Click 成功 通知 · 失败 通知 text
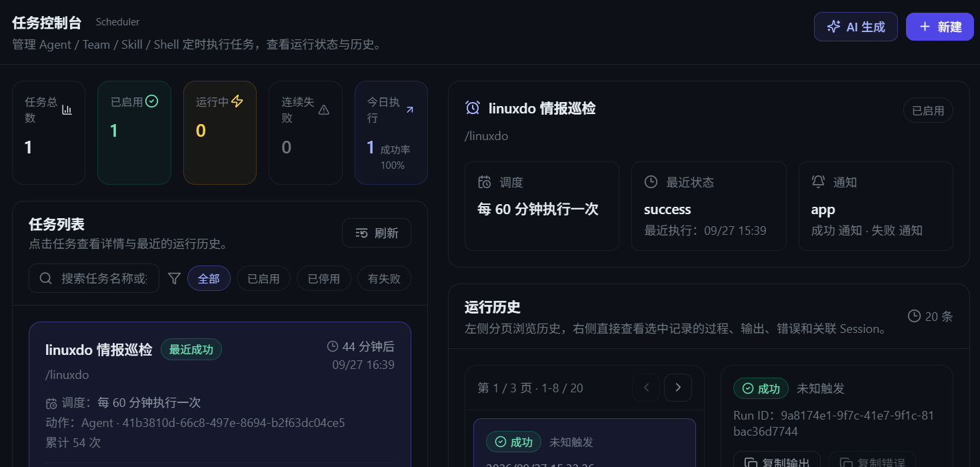 pos(867,231)
